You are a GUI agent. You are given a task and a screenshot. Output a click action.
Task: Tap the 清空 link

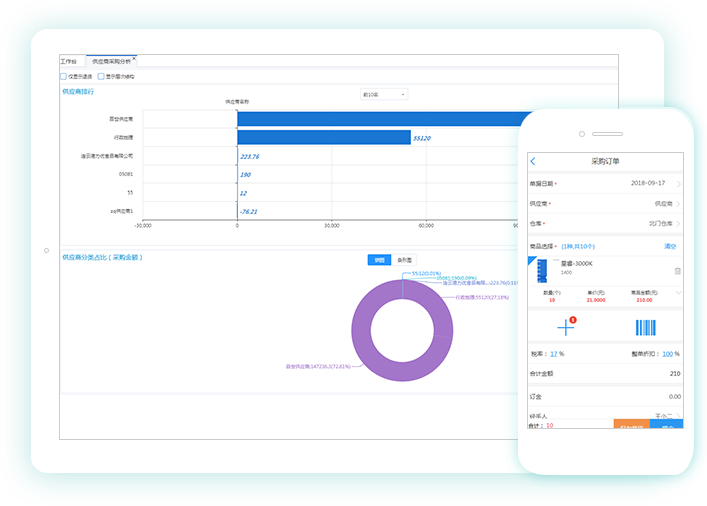click(670, 246)
